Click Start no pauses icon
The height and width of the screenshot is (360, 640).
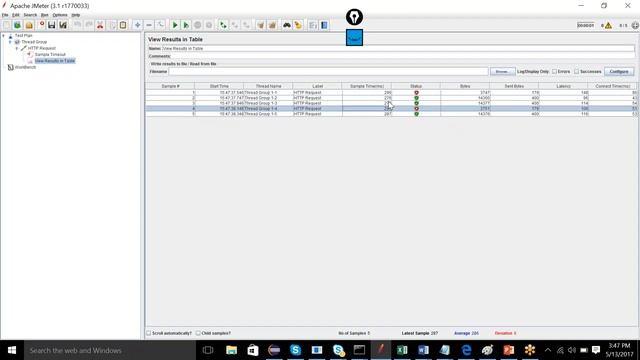[x=186, y=25]
